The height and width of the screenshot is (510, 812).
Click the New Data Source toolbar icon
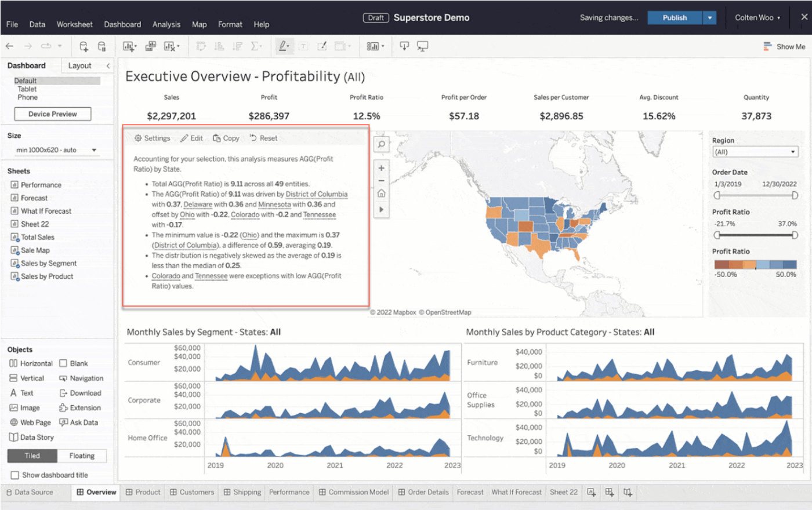84,46
